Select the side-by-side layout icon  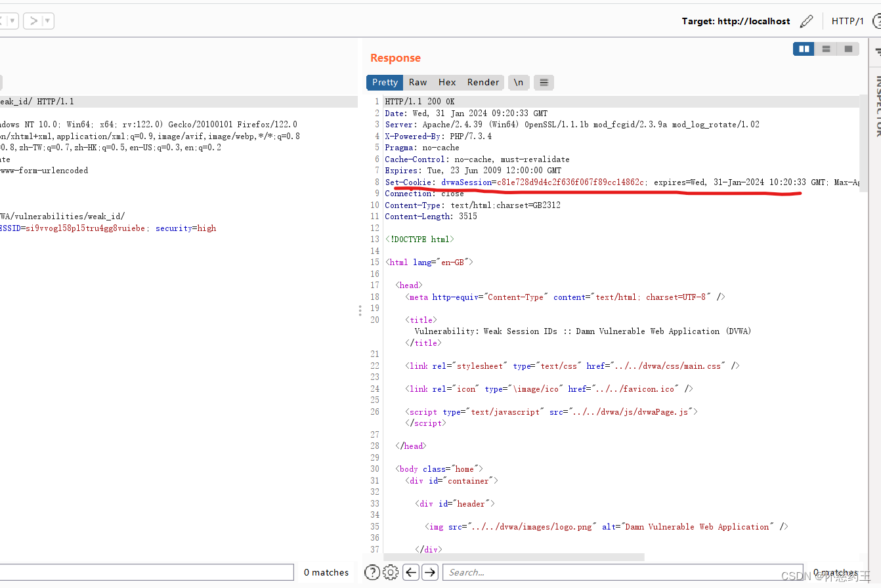coord(804,49)
